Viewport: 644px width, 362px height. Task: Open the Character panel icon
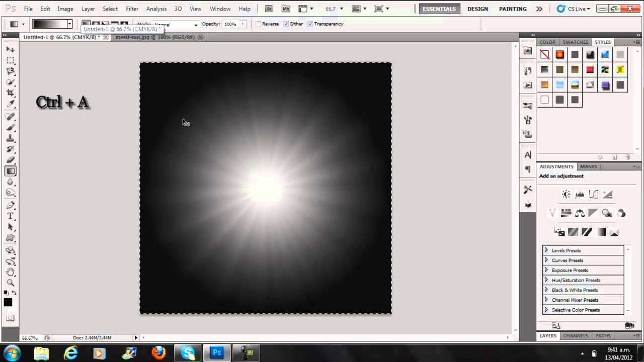[528, 155]
